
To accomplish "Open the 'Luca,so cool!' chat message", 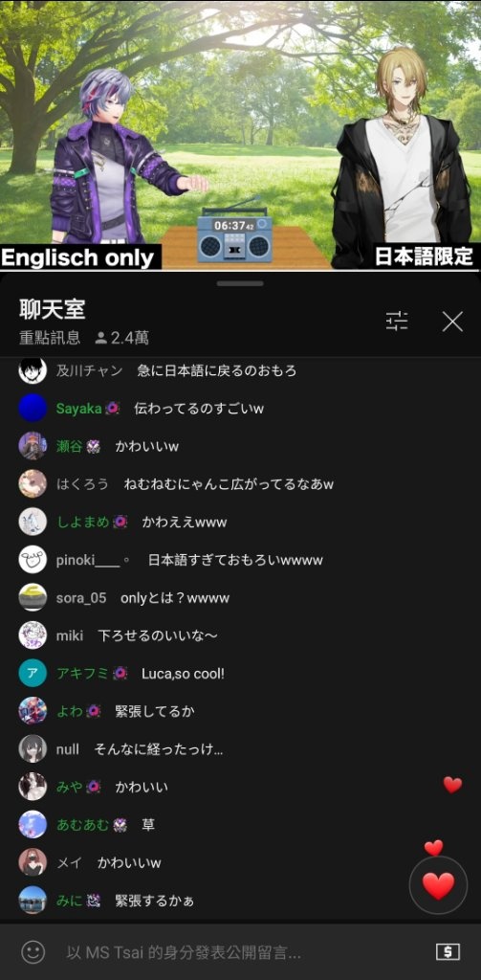I will [x=183, y=674].
